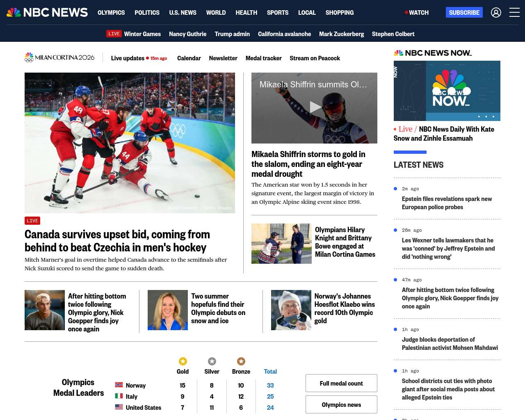Screen dimensions: 525x420
Task: Open the Politics nav menu item
Action: [x=147, y=13]
